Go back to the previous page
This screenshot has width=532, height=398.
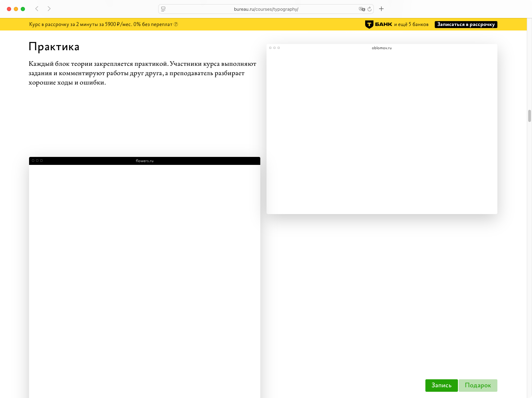click(37, 9)
